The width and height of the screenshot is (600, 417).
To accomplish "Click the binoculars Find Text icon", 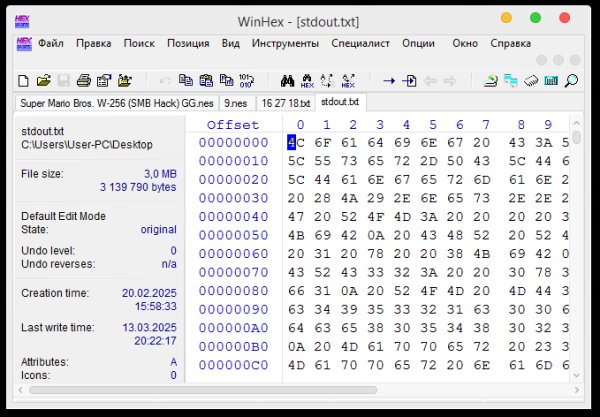I will [x=287, y=81].
